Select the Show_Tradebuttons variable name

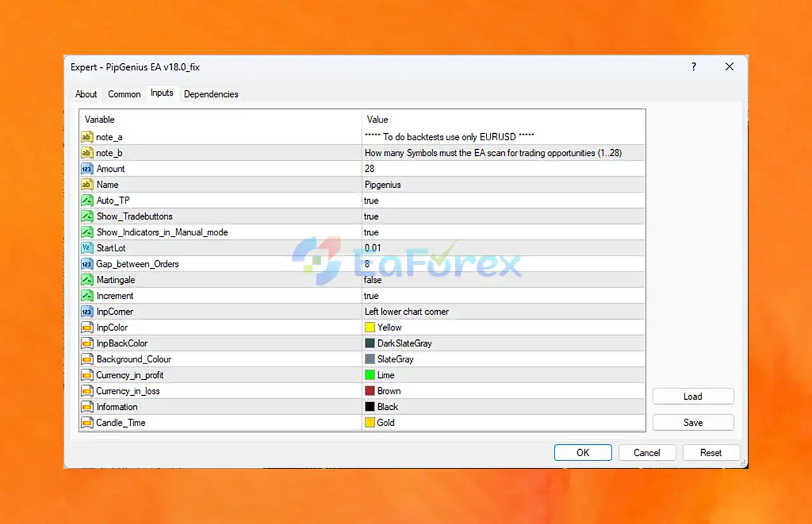(x=134, y=216)
